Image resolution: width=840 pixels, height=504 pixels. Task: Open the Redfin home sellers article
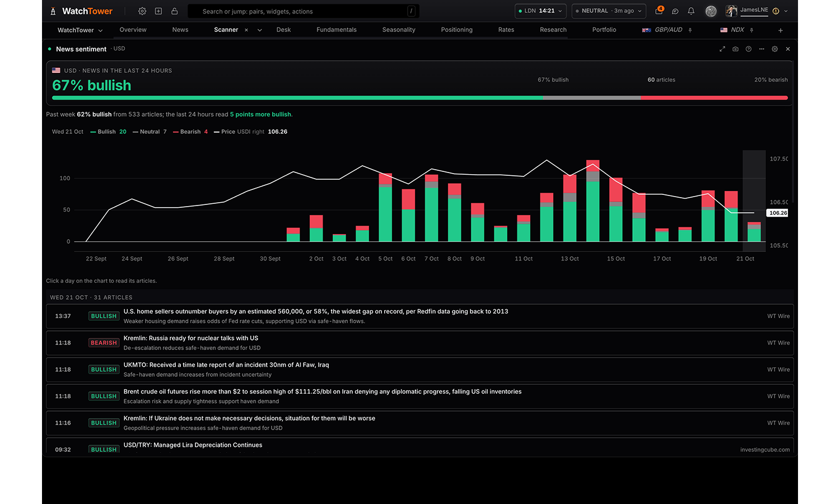(420, 316)
